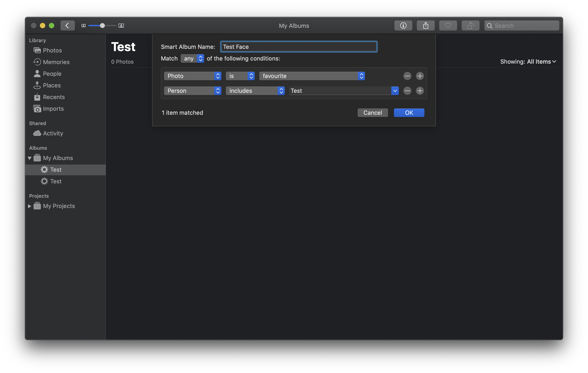Remove the Photo is favourite condition
Image resolution: width=588 pixels, height=373 pixels.
click(407, 76)
